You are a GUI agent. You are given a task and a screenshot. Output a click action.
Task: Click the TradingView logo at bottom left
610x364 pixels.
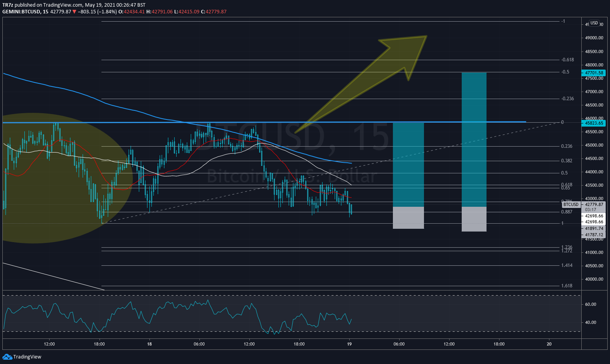click(22, 357)
